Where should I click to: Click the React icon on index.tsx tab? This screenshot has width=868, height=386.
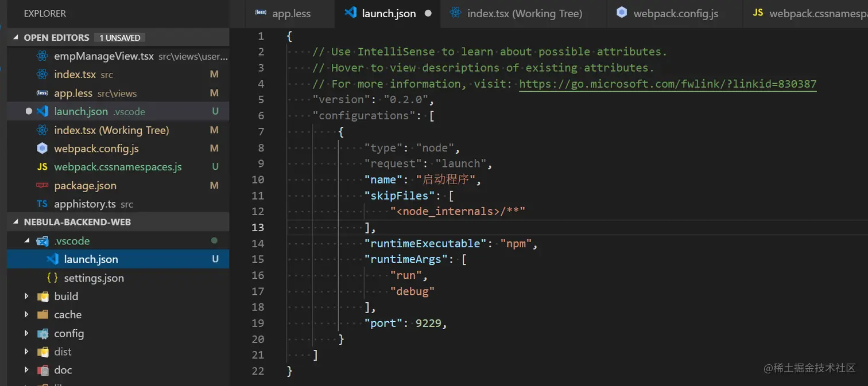(x=456, y=13)
